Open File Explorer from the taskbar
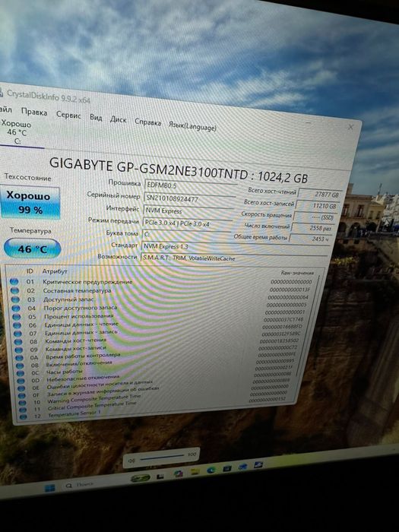 click(195, 472)
